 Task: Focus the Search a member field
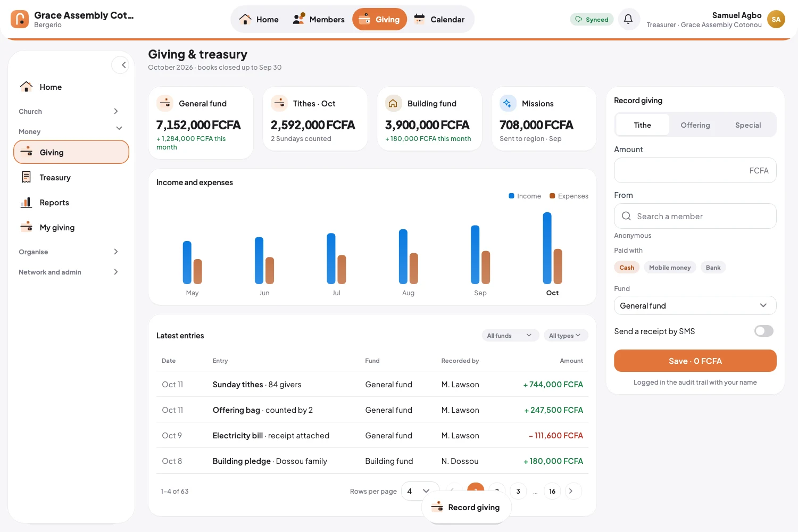pos(695,216)
